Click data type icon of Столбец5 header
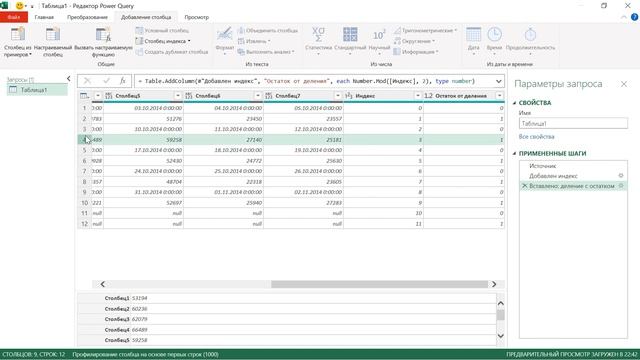Screen dimensions: 640x360 coord(109,96)
